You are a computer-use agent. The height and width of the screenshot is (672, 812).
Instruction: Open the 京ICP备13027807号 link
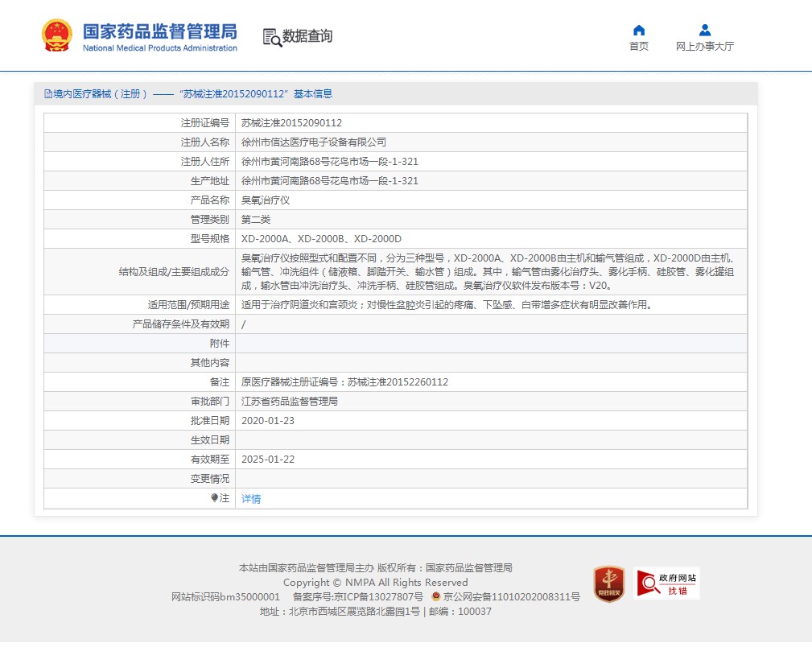pyautogui.click(x=378, y=597)
